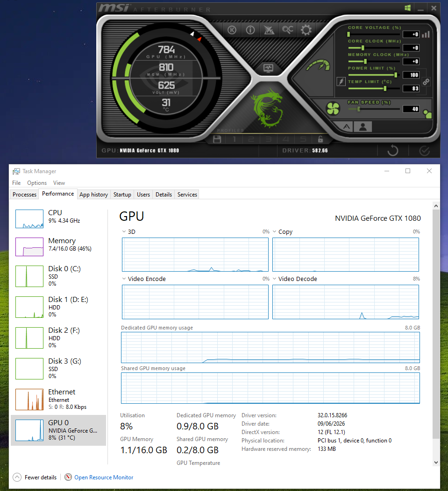Click the bar graph icon next to Core Voltage
The image size is (448, 491).
coord(426,35)
